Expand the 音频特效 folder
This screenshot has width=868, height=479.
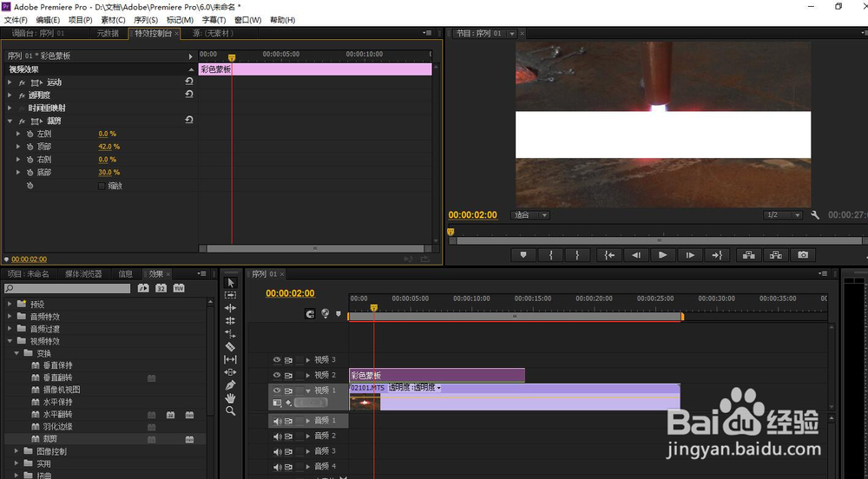click(10, 317)
